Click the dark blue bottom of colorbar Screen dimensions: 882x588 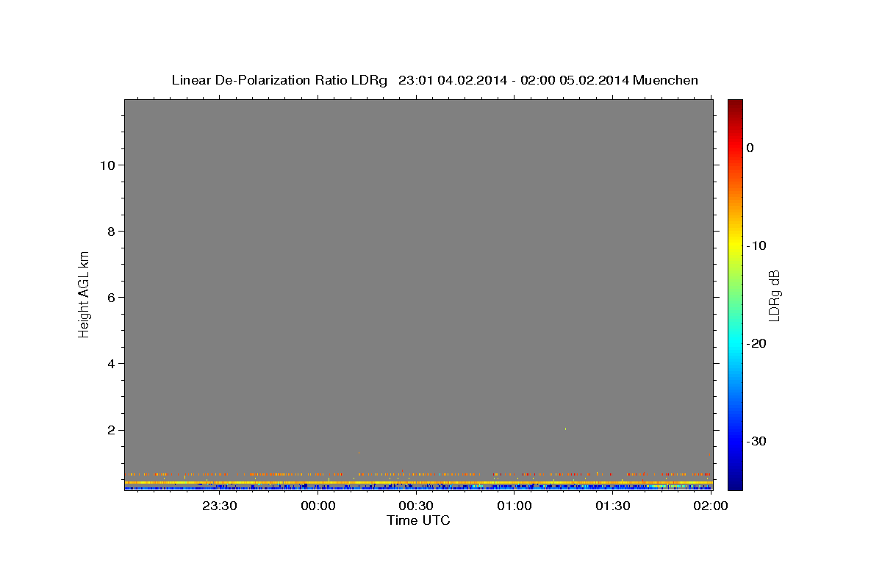pyautogui.click(x=735, y=484)
